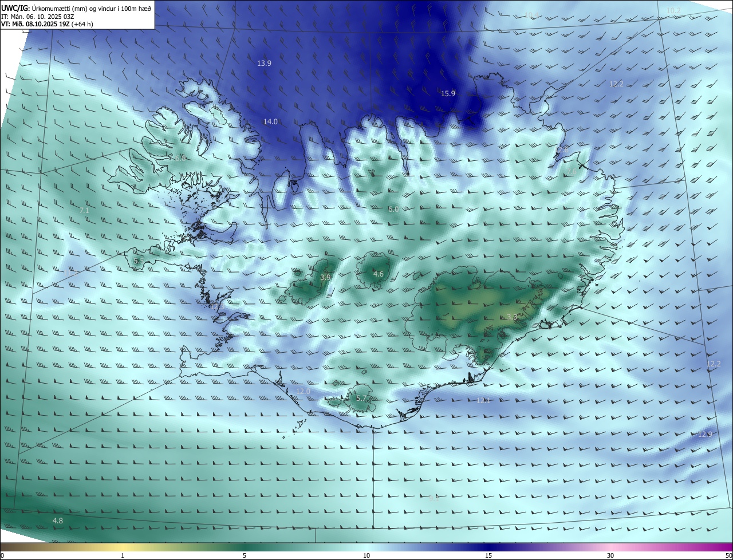Click the 3.3 value on Vatnajökull

(x=513, y=317)
